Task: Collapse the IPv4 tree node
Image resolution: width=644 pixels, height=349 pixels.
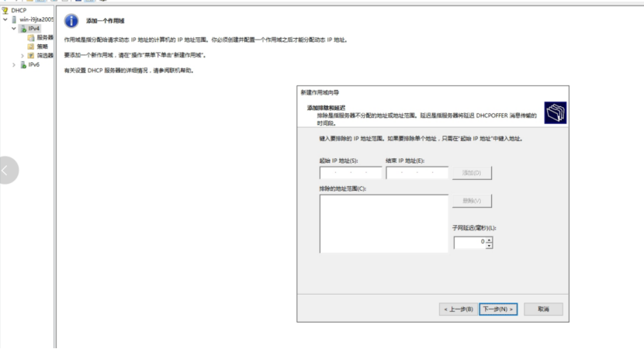Action: 14,29
